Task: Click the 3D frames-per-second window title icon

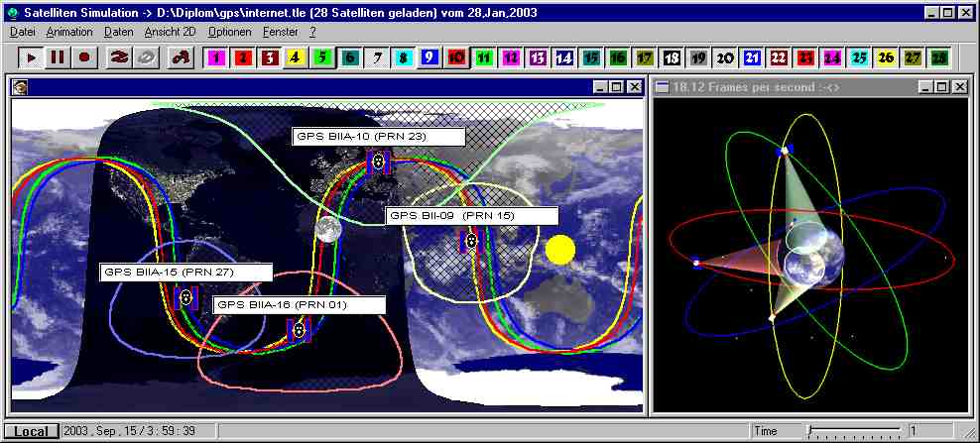Action: click(x=662, y=87)
